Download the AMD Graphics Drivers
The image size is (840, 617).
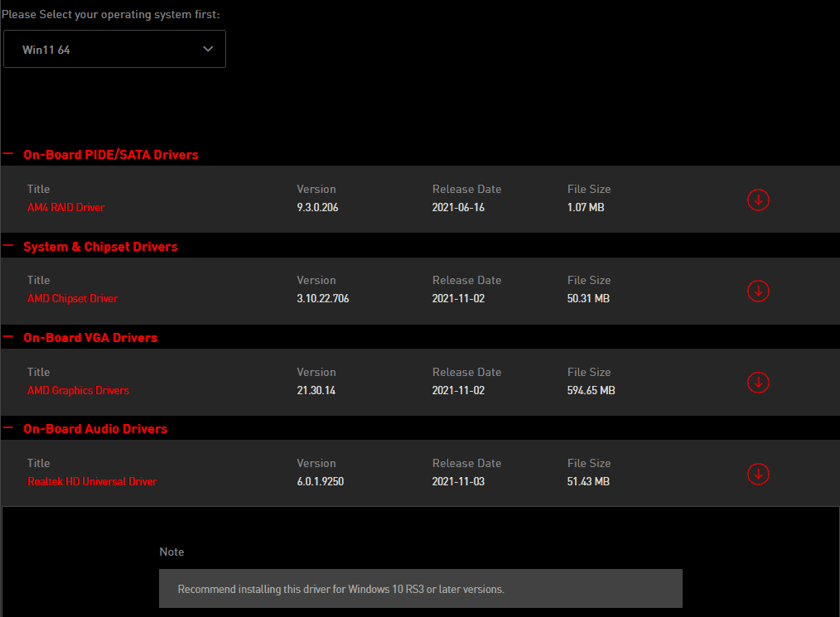(758, 383)
